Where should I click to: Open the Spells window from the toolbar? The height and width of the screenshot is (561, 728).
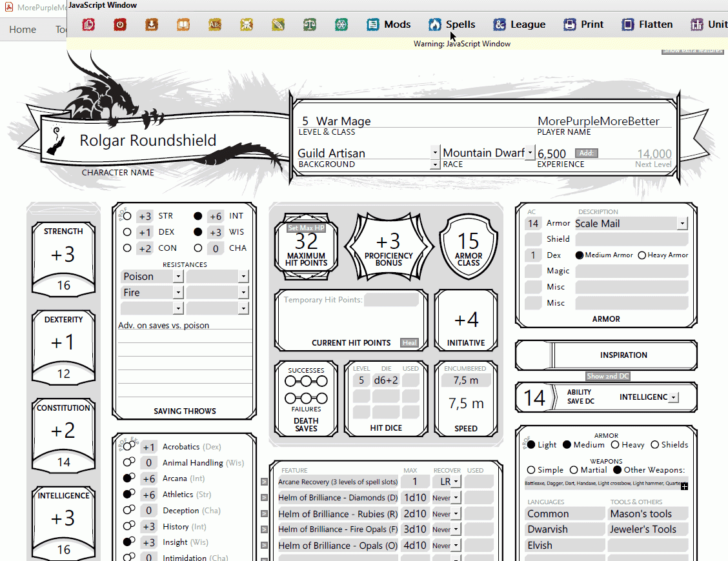tap(452, 24)
